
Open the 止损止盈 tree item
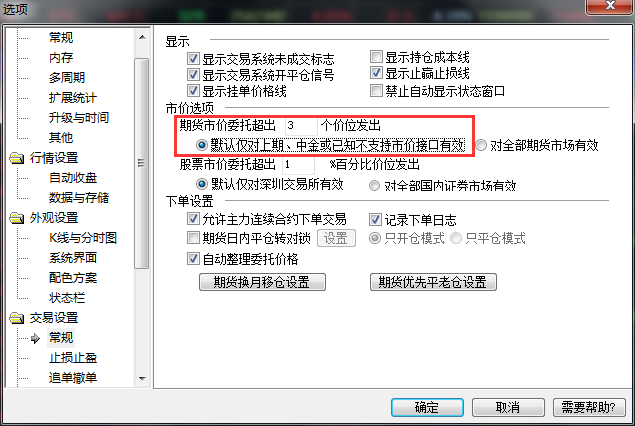73,358
